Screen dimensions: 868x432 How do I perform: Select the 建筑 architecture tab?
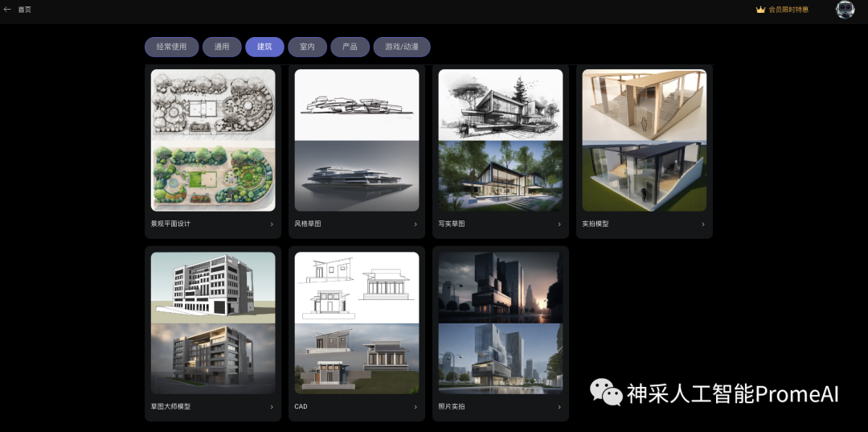point(264,47)
